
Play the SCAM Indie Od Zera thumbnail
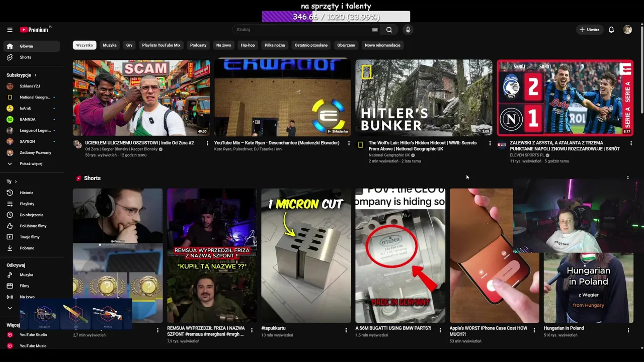pos(141,98)
